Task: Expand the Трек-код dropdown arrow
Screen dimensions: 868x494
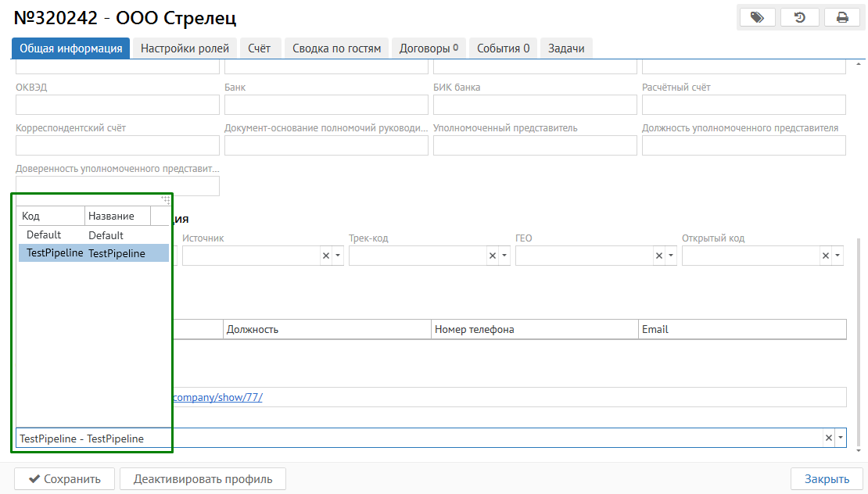Action: tap(504, 256)
